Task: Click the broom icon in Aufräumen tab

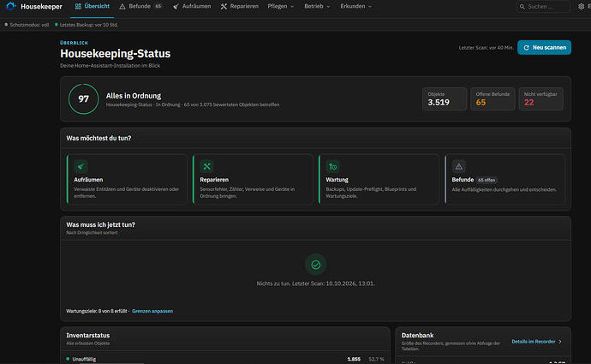Action: click(x=176, y=6)
